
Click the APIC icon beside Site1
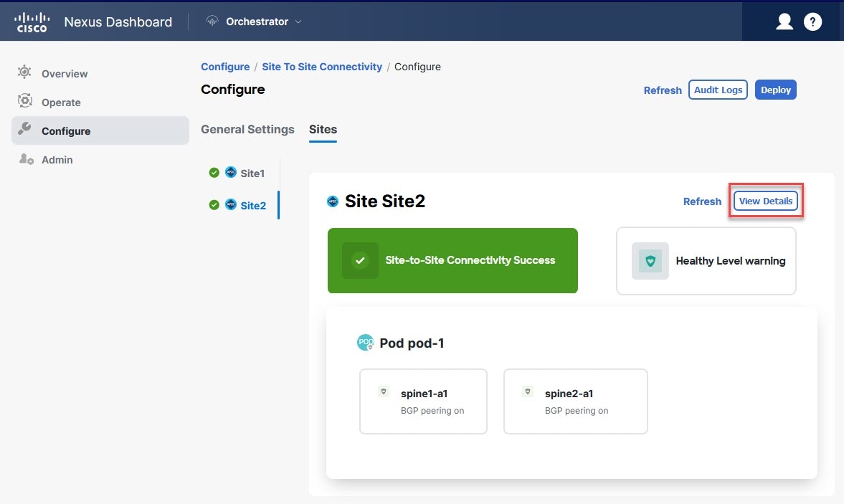click(231, 172)
